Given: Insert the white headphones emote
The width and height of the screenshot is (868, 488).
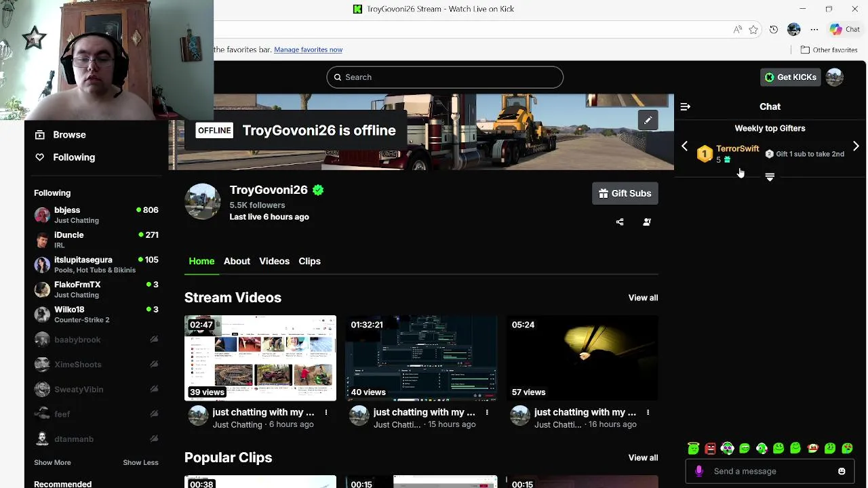Looking at the screenshot, I should 727,448.
